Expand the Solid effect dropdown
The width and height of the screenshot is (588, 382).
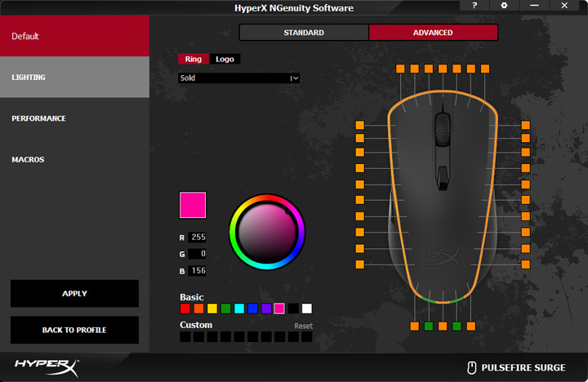(x=238, y=78)
